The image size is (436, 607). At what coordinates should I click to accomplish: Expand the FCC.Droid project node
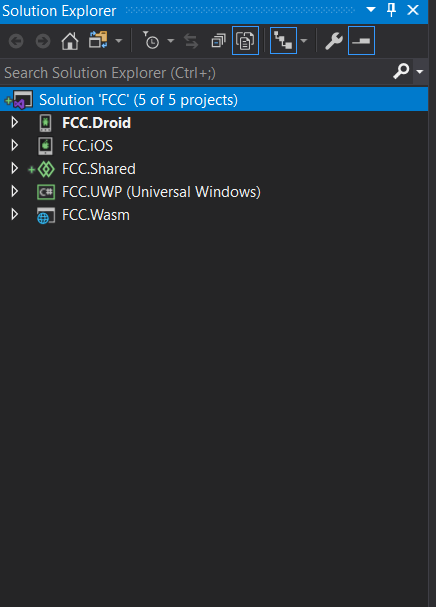15,122
